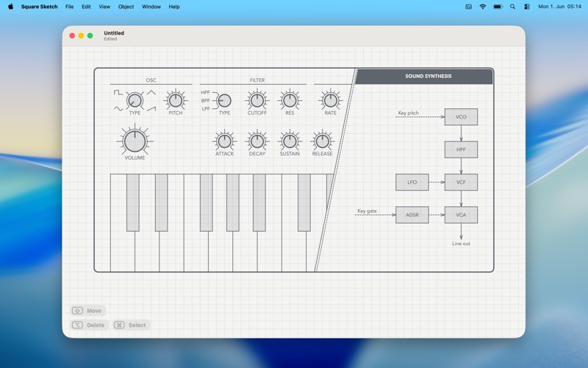Select the VCF block
The height and width of the screenshot is (368, 588).
[x=461, y=182]
